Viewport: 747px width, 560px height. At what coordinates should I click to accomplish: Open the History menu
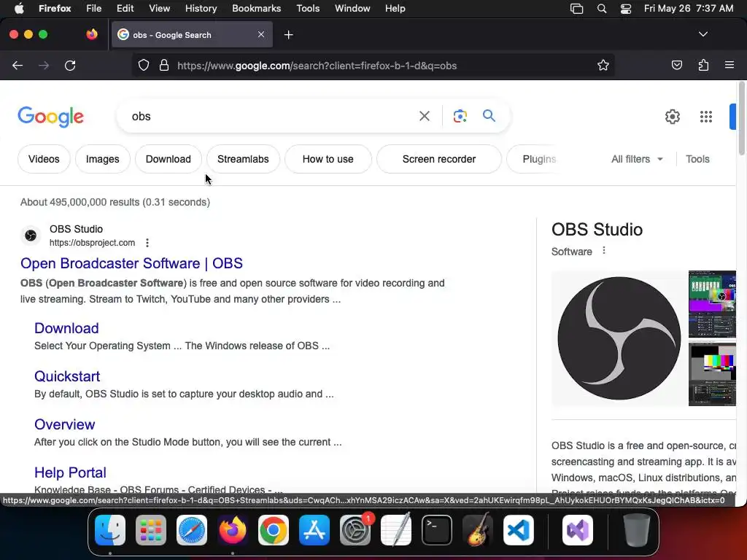[x=201, y=9]
